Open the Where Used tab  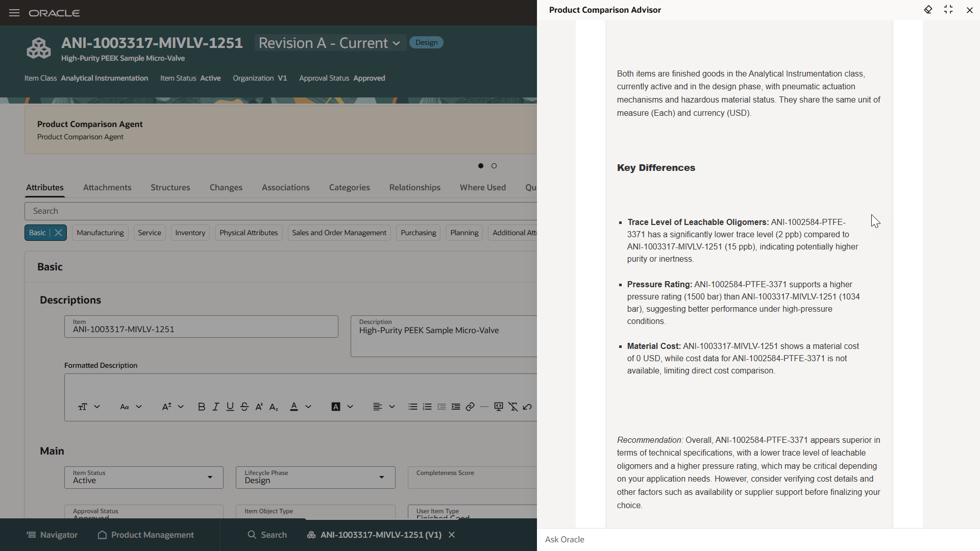pyautogui.click(x=482, y=187)
